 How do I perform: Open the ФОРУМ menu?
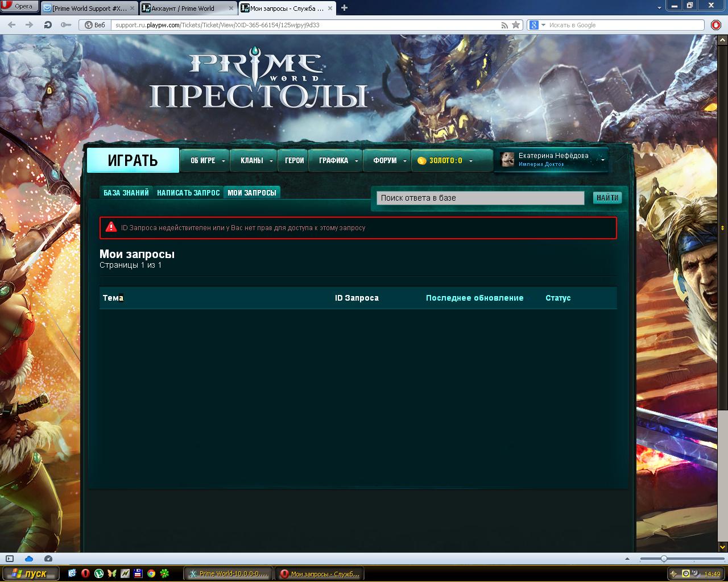pyautogui.click(x=385, y=161)
